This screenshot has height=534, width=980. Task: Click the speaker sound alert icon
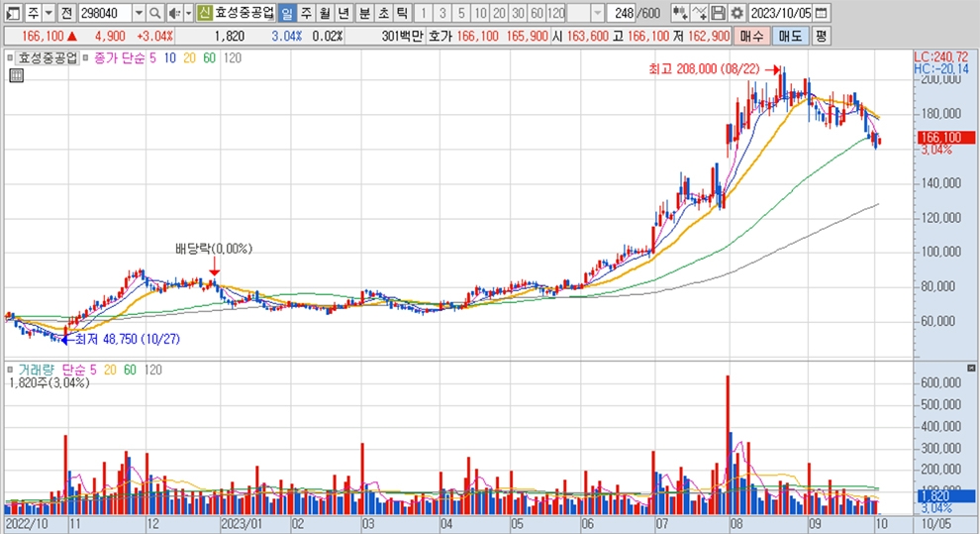click(x=175, y=13)
